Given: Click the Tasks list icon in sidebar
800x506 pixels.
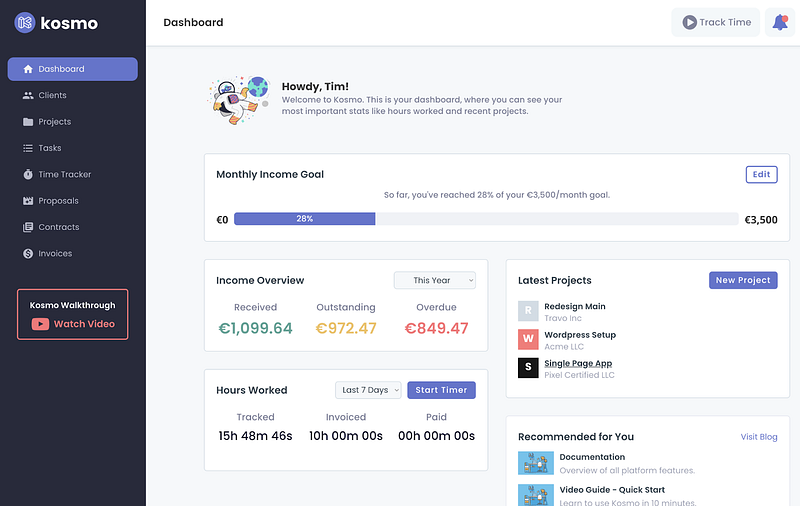Looking at the screenshot, I should tap(28, 148).
